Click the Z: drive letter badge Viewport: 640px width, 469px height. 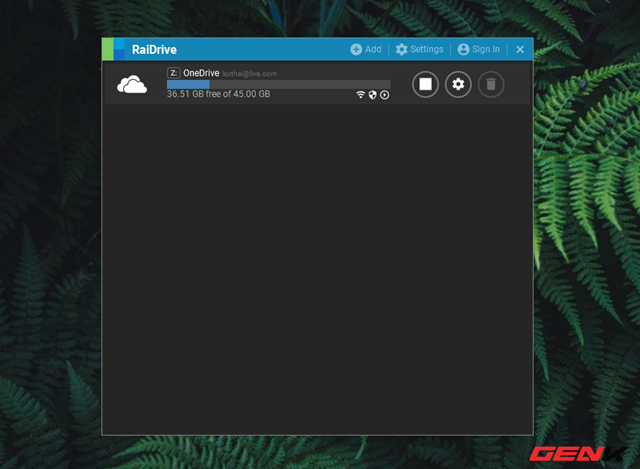[x=173, y=73]
